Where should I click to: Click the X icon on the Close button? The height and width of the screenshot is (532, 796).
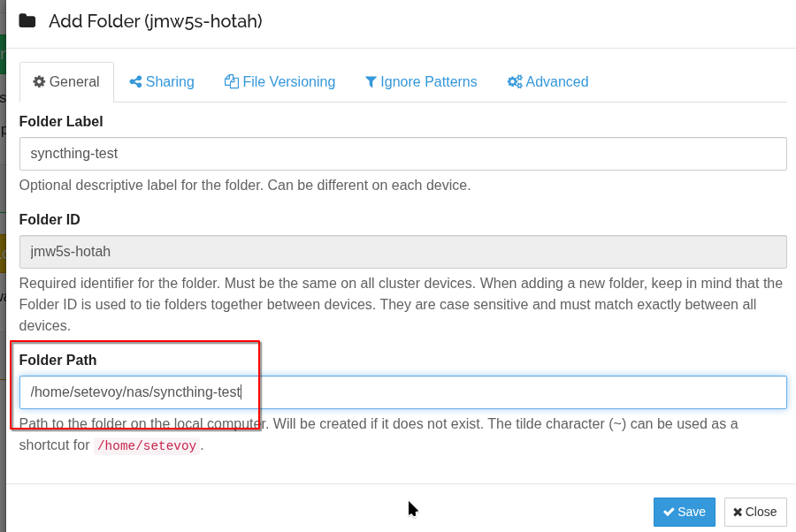[738, 512]
